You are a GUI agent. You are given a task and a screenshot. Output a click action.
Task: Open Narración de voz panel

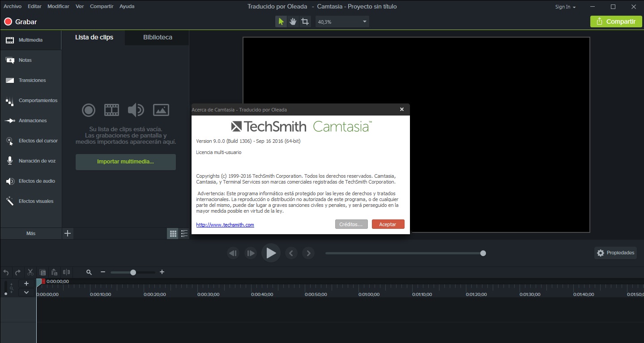click(x=31, y=161)
